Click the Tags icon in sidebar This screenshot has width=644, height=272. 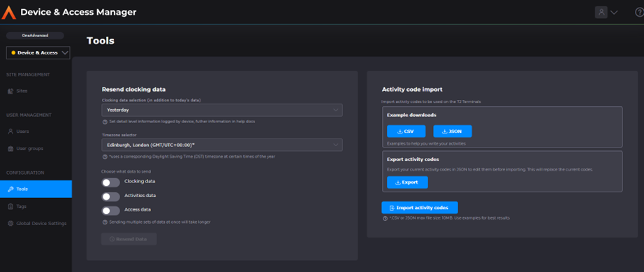coord(10,206)
